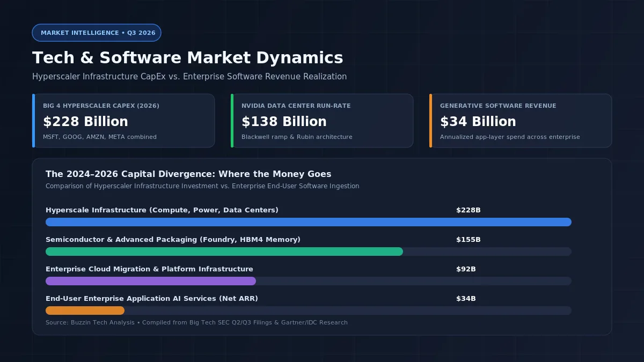Click the purple Cloud Migration bar

point(151,281)
